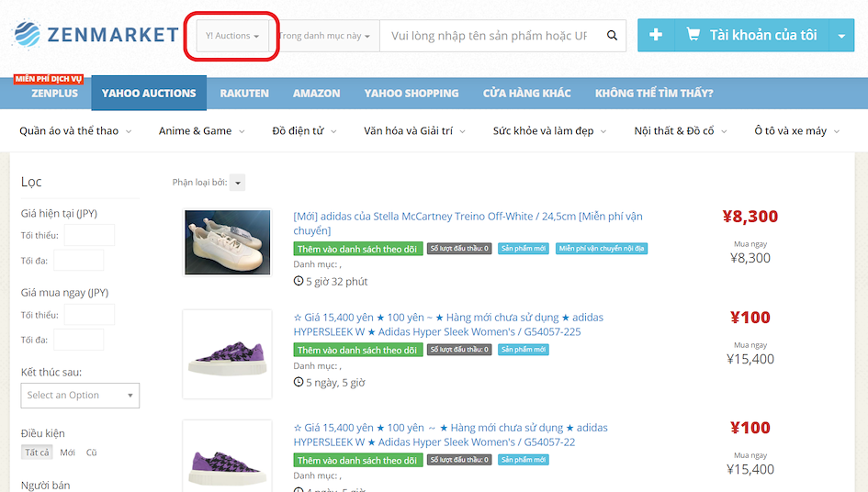Click current price maximum input field
This screenshot has width=868, height=492.
(x=78, y=260)
